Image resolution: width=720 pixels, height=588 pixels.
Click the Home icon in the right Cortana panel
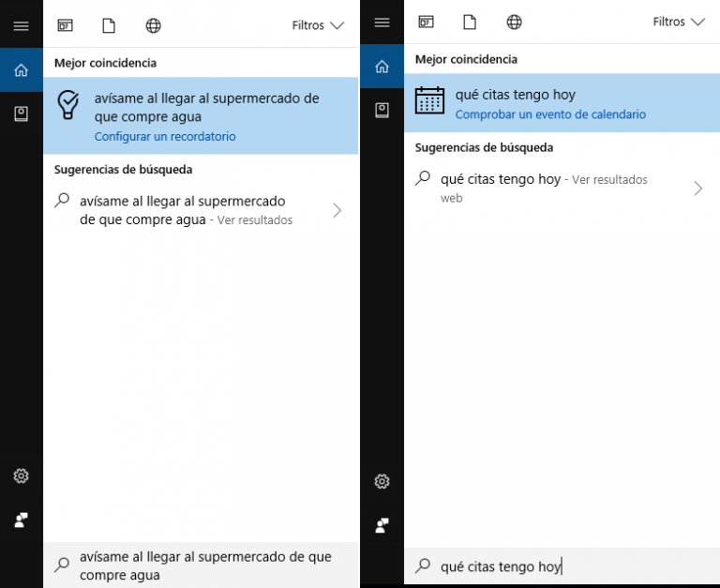pyautogui.click(x=382, y=67)
